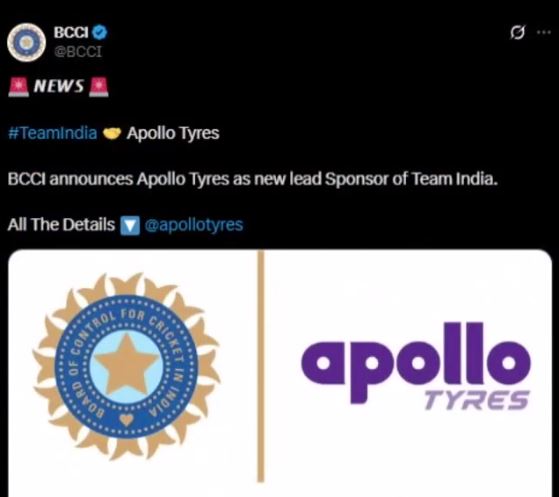The height and width of the screenshot is (497, 559).
Task: Open the BCCI profile avatar
Action: click(26, 42)
